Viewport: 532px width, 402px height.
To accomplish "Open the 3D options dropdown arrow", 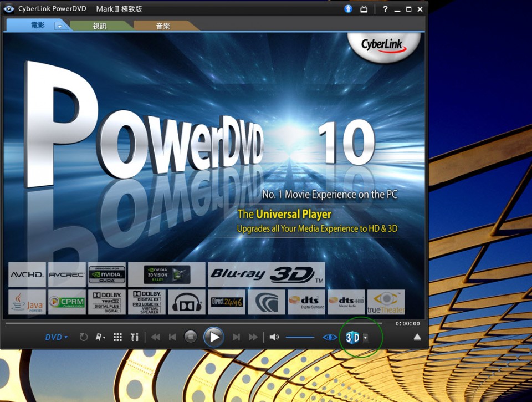I will point(365,338).
